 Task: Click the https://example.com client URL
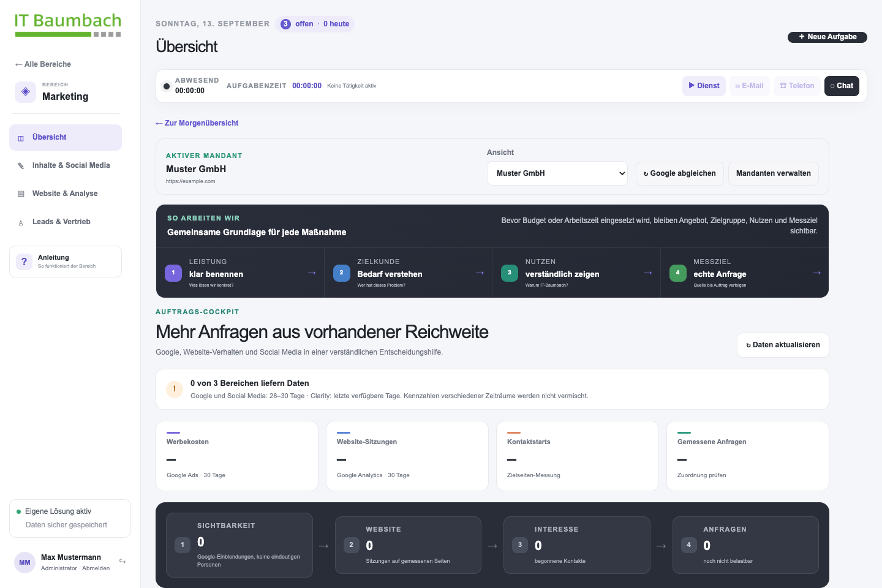pyautogui.click(x=190, y=181)
